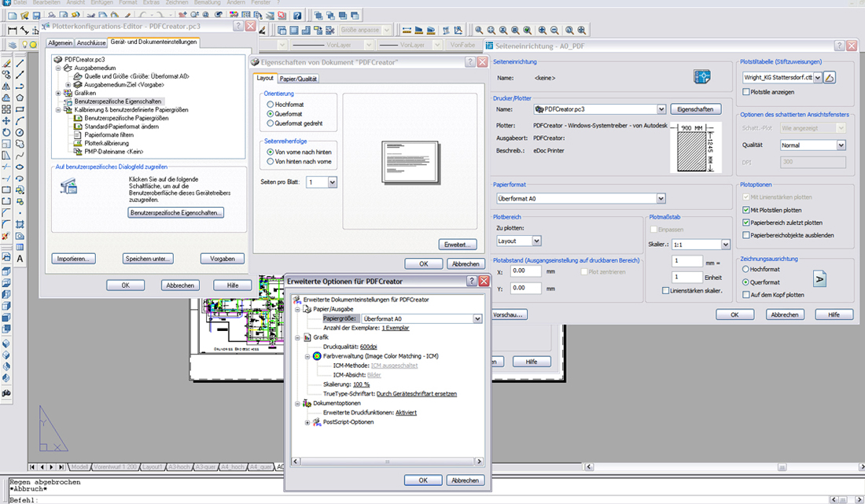Click the Vorschau... button
This screenshot has width=865, height=504.
click(509, 315)
